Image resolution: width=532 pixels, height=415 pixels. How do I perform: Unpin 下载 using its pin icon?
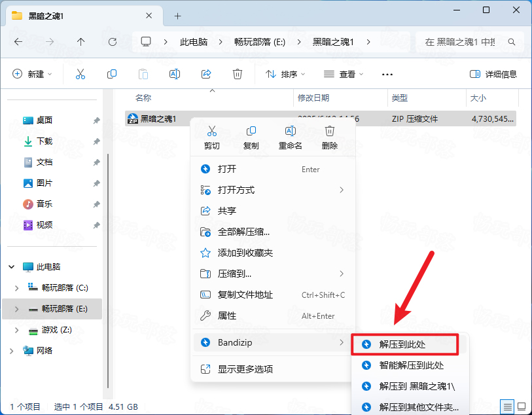pyautogui.click(x=96, y=141)
